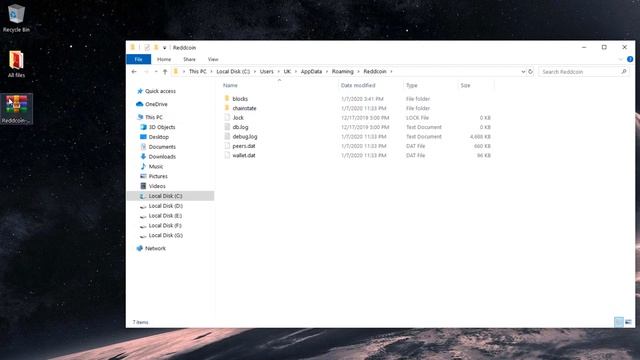Select the peers.dat file
This screenshot has height=360, width=640.
[244, 146]
